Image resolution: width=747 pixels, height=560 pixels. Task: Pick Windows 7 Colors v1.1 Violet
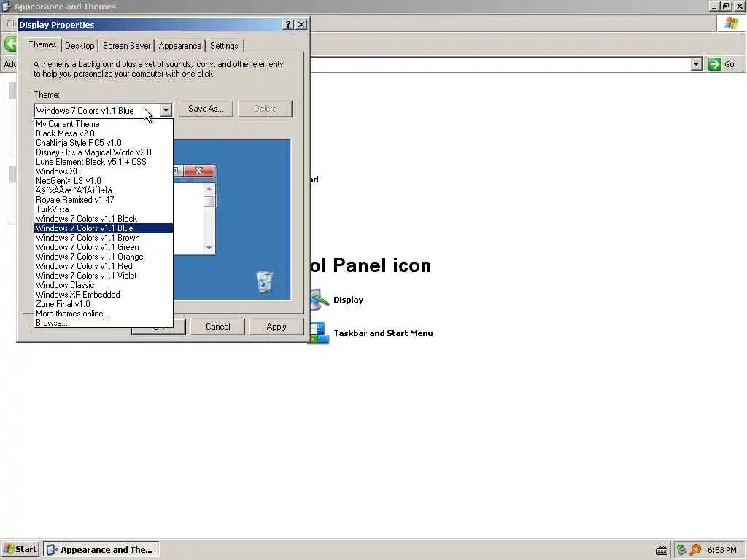click(104, 276)
